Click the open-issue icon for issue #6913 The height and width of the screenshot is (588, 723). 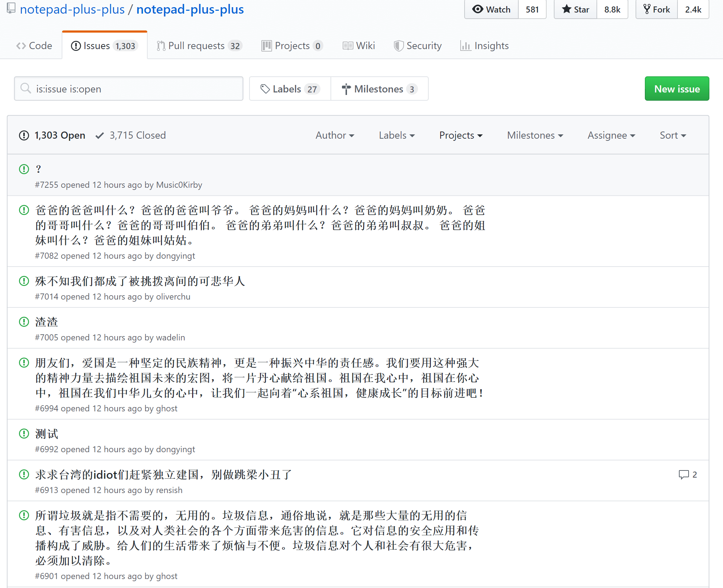pyautogui.click(x=24, y=474)
